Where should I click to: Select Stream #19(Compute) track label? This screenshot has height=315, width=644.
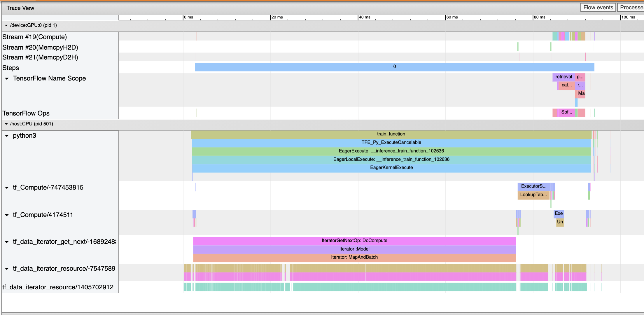(x=34, y=37)
